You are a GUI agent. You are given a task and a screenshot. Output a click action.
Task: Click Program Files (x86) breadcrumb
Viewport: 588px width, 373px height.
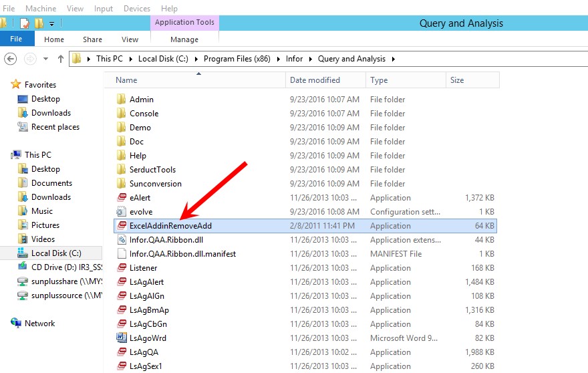click(237, 59)
